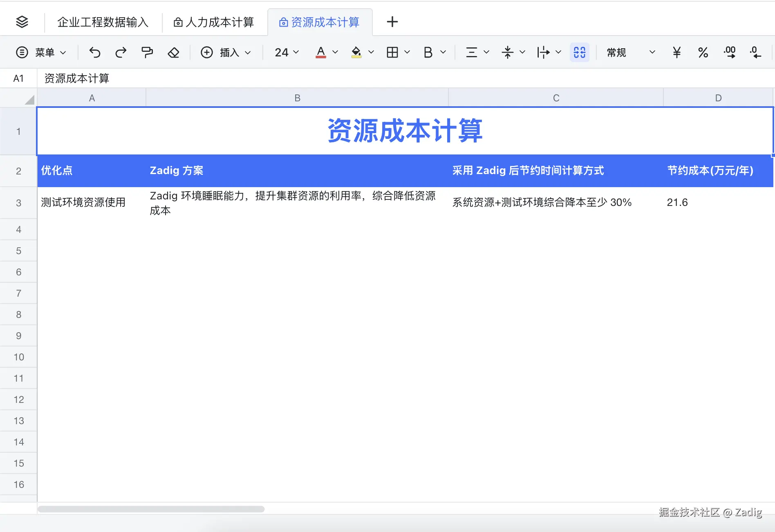775x532 pixels.
Task: Apply the red font color A
Action: click(321, 52)
